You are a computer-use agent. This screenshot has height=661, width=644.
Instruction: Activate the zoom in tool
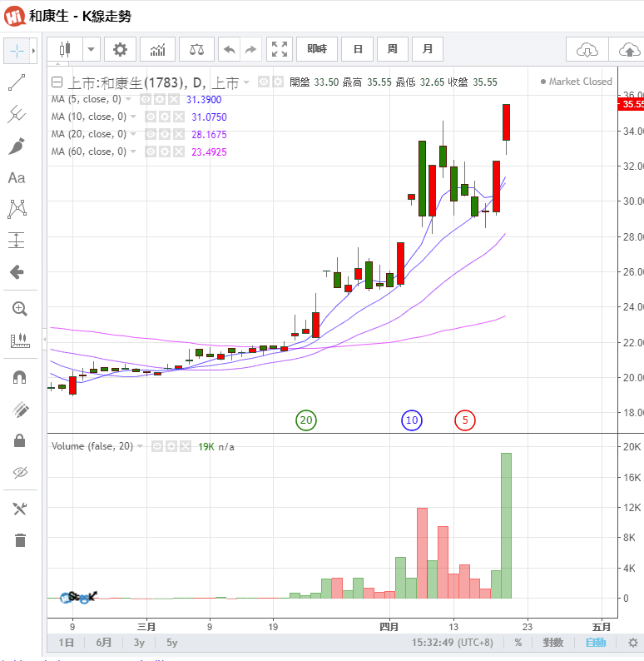click(19, 309)
